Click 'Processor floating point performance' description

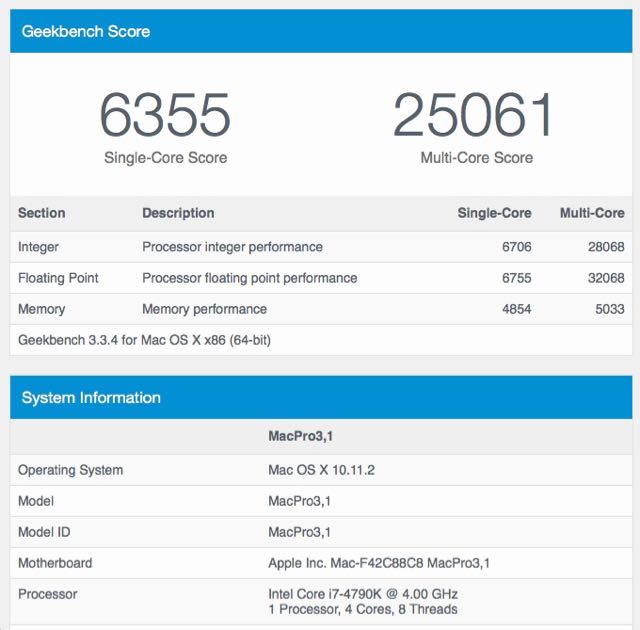point(249,278)
